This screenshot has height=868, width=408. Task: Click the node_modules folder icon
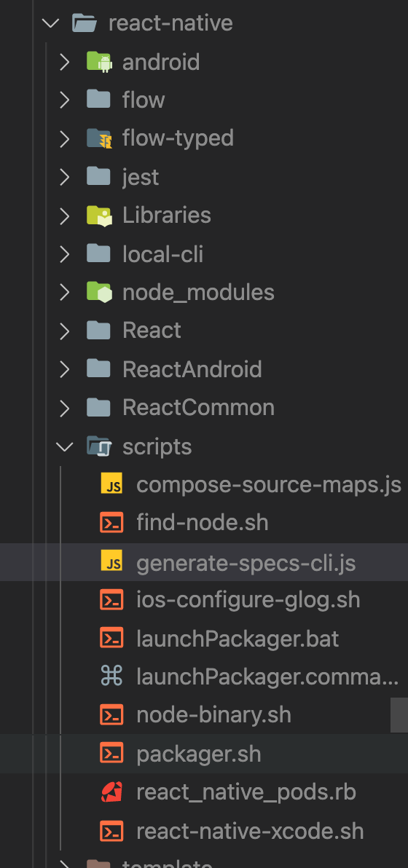pos(99,292)
